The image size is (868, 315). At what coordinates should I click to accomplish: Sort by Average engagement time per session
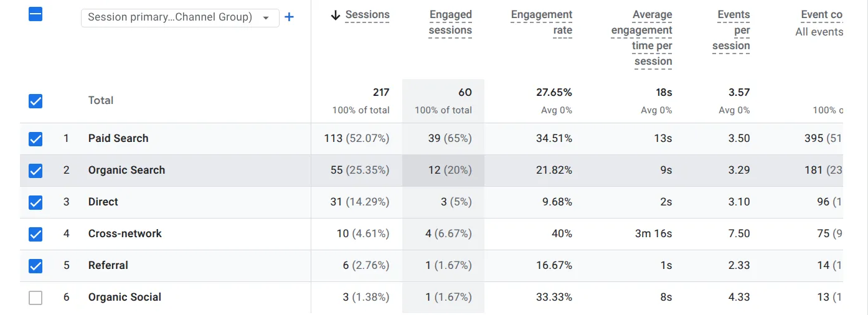coord(641,38)
